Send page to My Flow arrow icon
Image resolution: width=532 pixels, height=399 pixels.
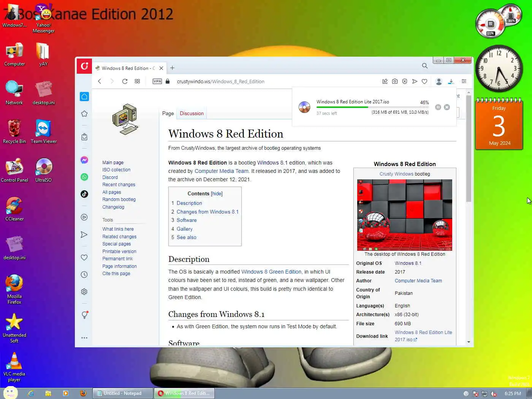415,81
